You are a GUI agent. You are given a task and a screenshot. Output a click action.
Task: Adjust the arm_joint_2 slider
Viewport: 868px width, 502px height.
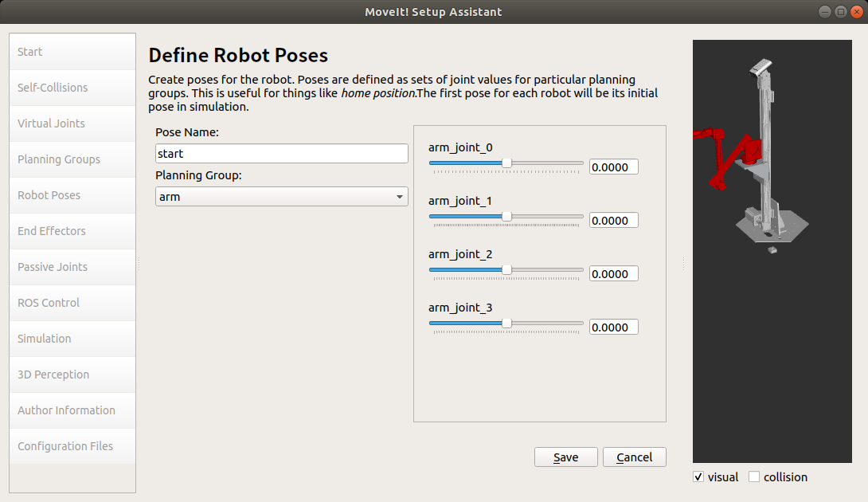[x=506, y=270]
